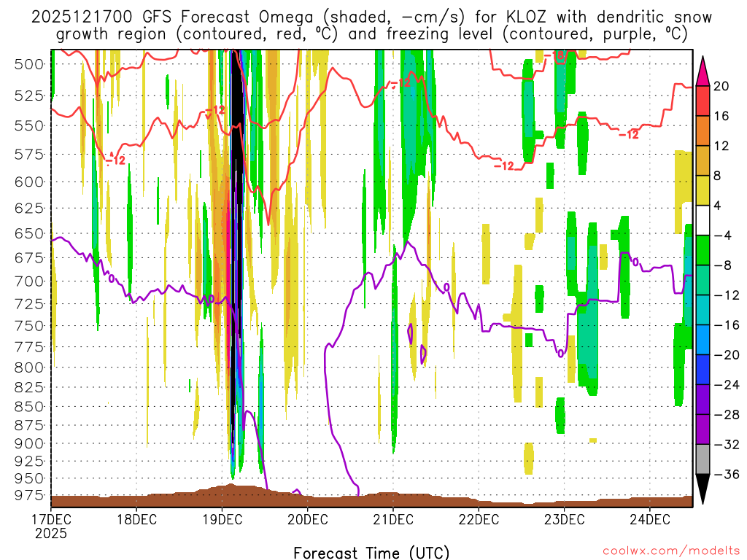Click the Forecast Time (UTC) axis title
This screenshot has height=560, width=747.
point(371,553)
